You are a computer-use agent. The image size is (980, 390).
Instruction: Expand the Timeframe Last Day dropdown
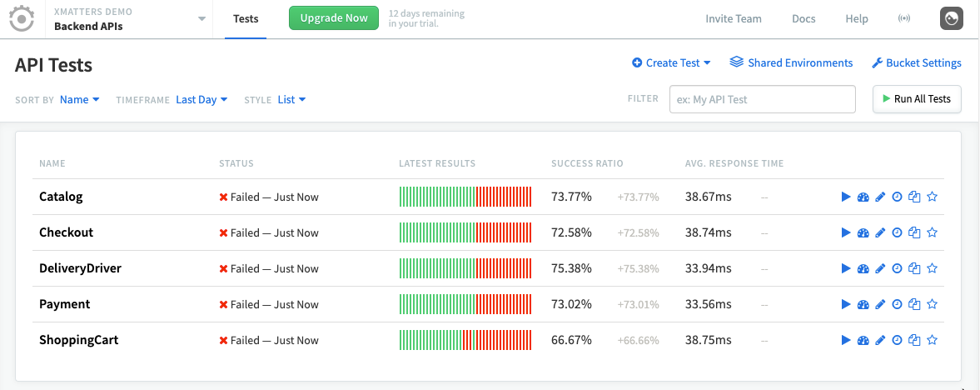[201, 100]
